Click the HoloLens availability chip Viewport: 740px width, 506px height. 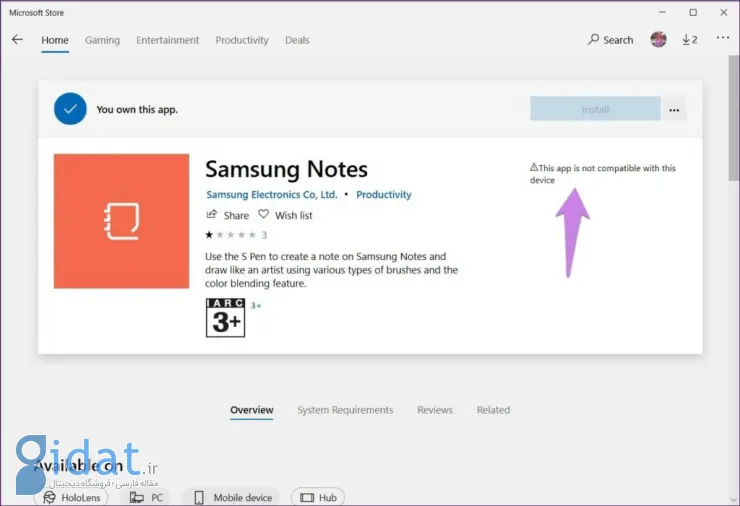71,497
